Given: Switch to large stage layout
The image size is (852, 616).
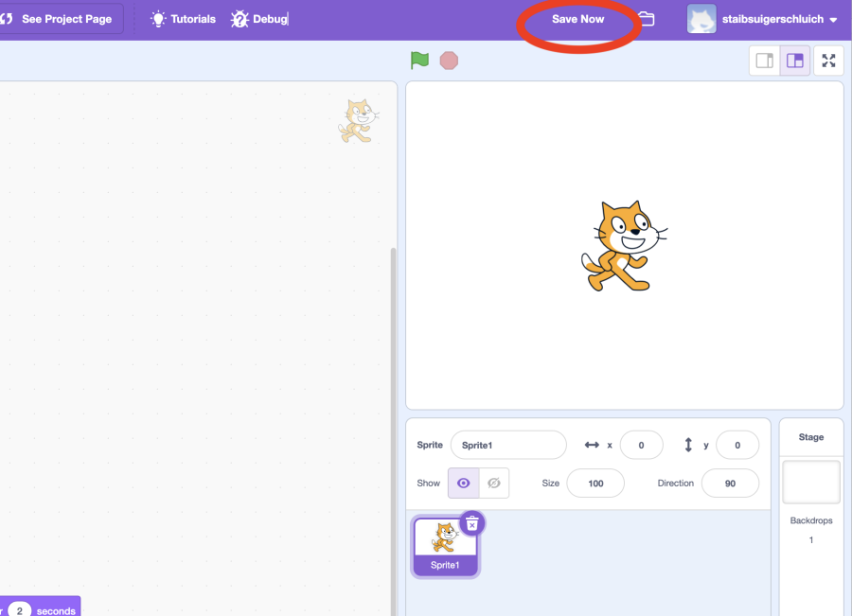Looking at the screenshot, I should pyautogui.click(x=795, y=61).
